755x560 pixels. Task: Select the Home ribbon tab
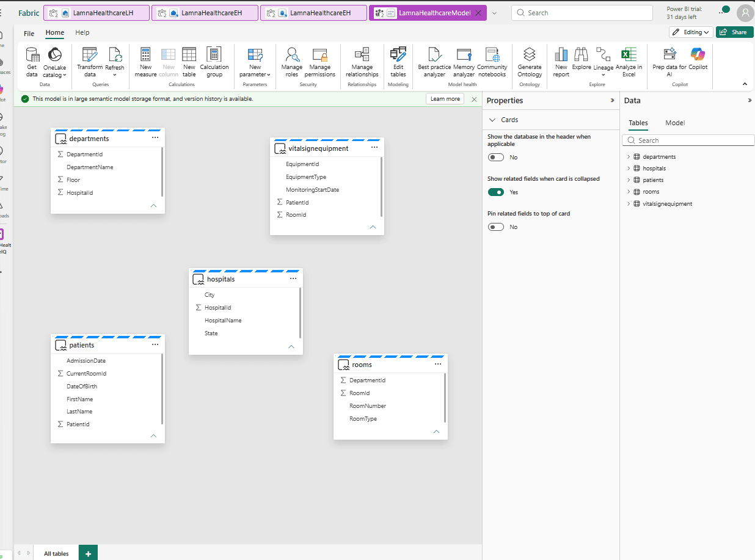(55, 33)
